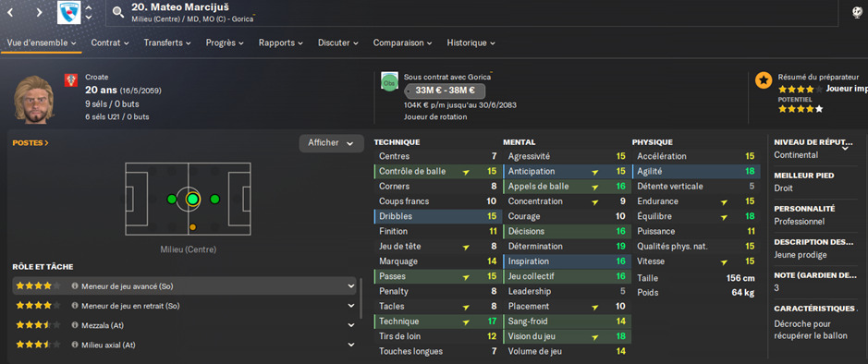Go forward with the right arrow
The height and width of the screenshot is (364, 868).
click(x=40, y=12)
